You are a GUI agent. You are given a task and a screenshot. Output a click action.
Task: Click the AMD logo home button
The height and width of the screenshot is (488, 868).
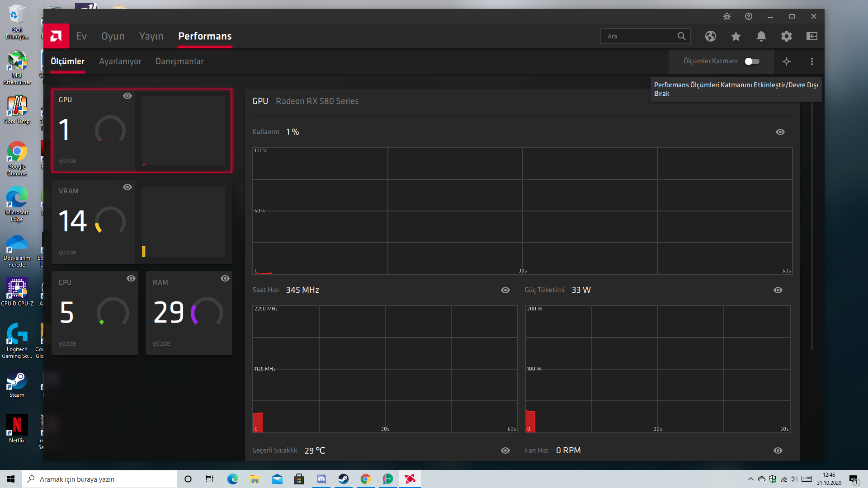(x=56, y=36)
